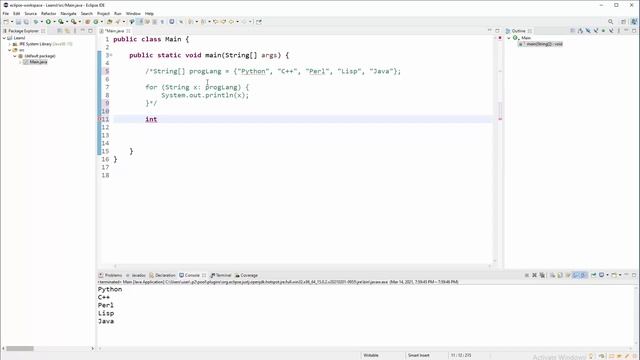This screenshot has width=640, height=360.
Task: Click the New Java Package toolbar icon
Action: click(x=87, y=22)
